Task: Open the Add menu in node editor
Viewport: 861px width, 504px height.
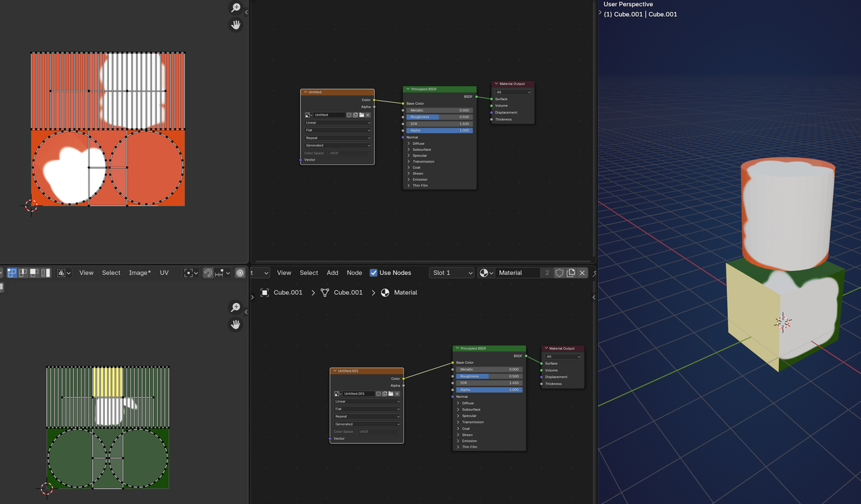Action: 332,273
